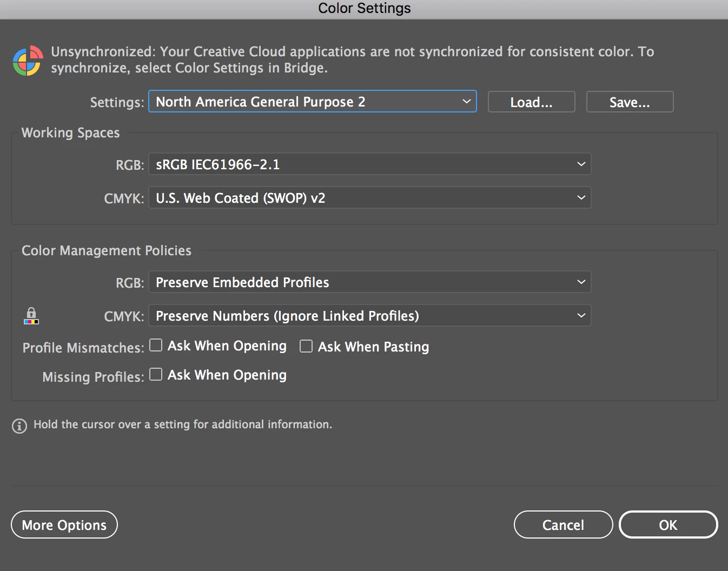Image resolution: width=728 pixels, height=571 pixels.
Task: Click the Hold the cursor hint text
Action: [x=183, y=424]
